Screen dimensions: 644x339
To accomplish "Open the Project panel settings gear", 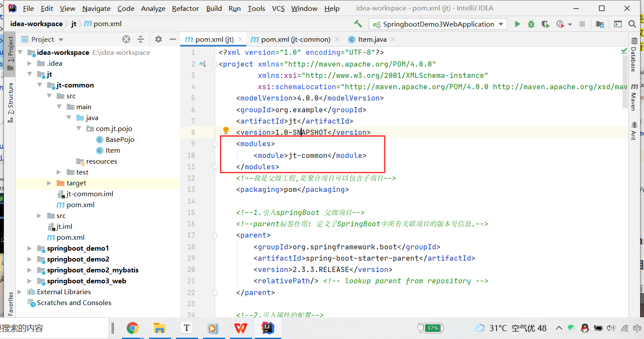I will (x=158, y=39).
